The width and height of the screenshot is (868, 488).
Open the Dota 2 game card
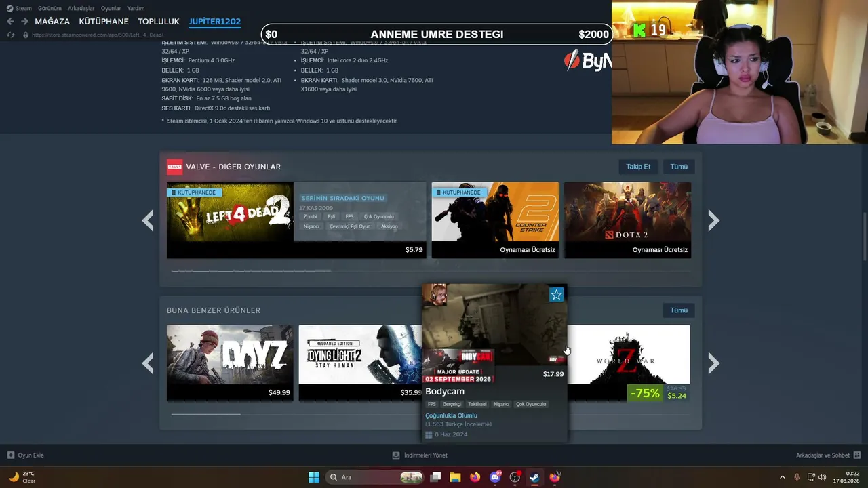click(627, 220)
